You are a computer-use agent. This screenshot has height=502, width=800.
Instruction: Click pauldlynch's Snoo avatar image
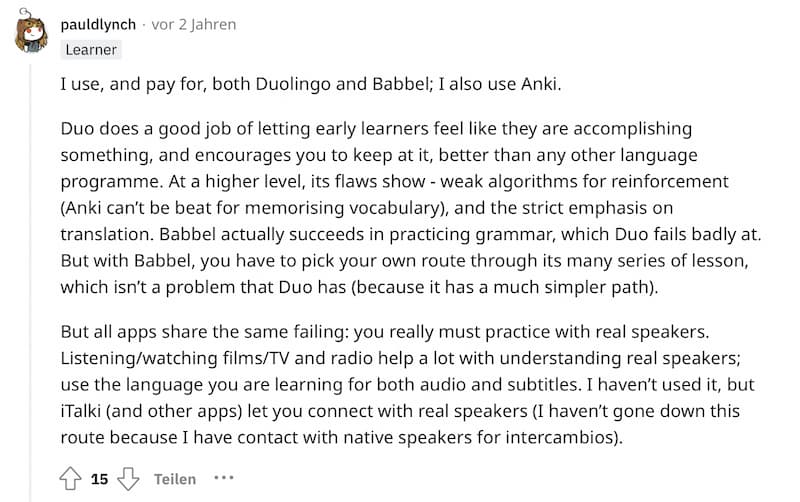31,32
